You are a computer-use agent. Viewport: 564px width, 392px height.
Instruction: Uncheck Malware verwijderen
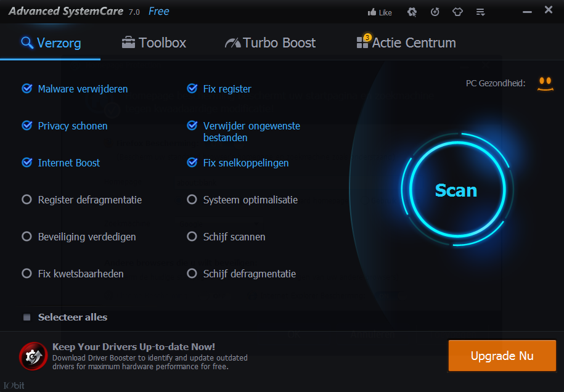pyautogui.click(x=27, y=89)
